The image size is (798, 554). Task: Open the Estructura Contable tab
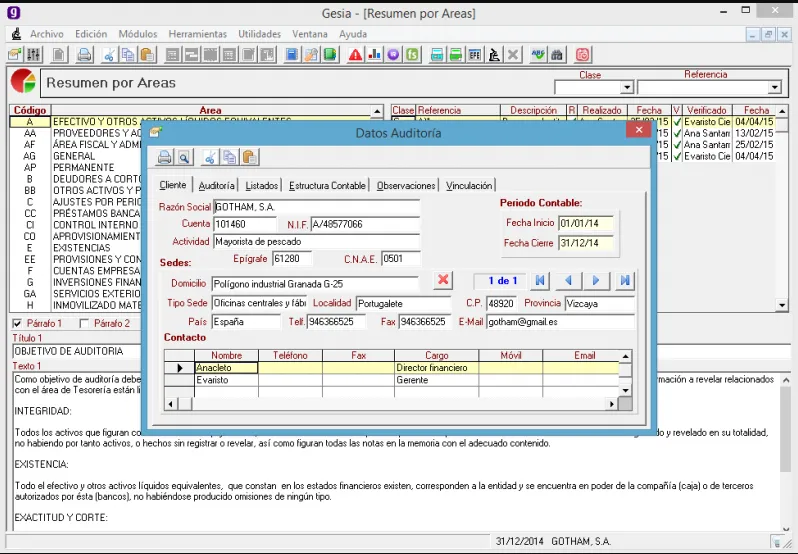pyautogui.click(x=327, y=186)
